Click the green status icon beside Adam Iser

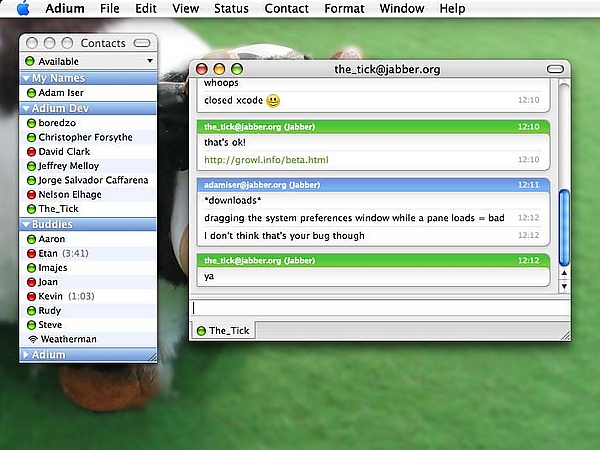31,93
